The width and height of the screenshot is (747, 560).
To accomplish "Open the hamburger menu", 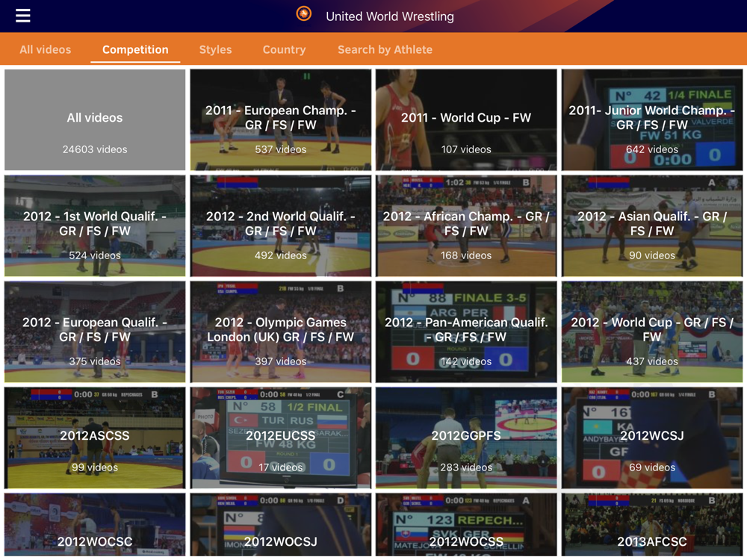I will pyautogui.click(x=23, y=16).
